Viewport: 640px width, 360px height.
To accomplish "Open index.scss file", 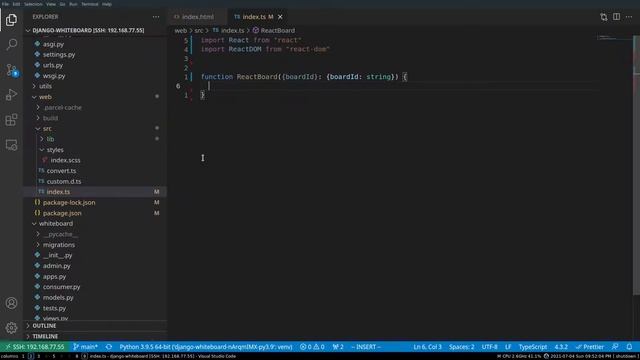I will [x=95, y=160].
